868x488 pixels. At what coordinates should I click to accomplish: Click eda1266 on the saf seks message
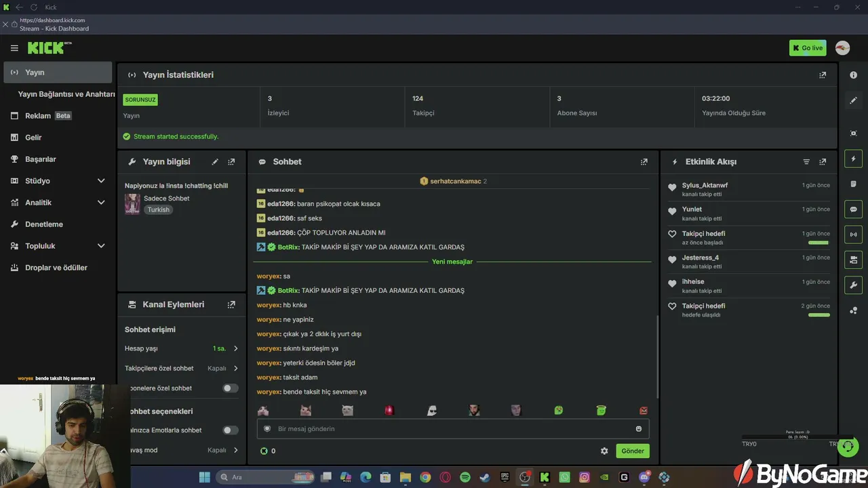281,218
